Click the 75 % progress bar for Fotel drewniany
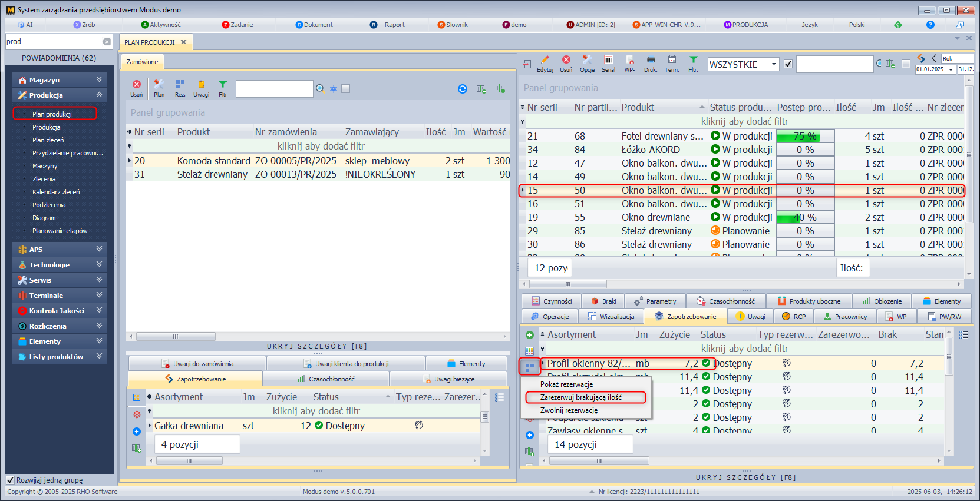 (x=805, y=136)
